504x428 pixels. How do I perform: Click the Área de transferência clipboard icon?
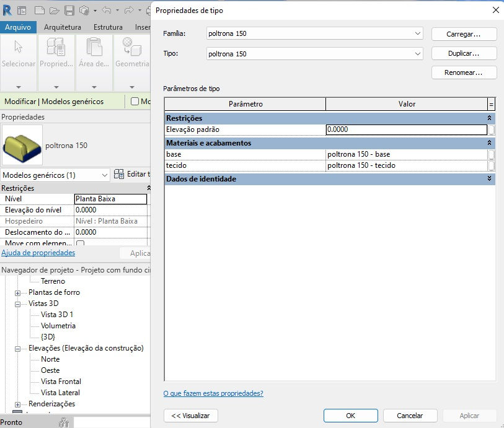tap(94, 47)
